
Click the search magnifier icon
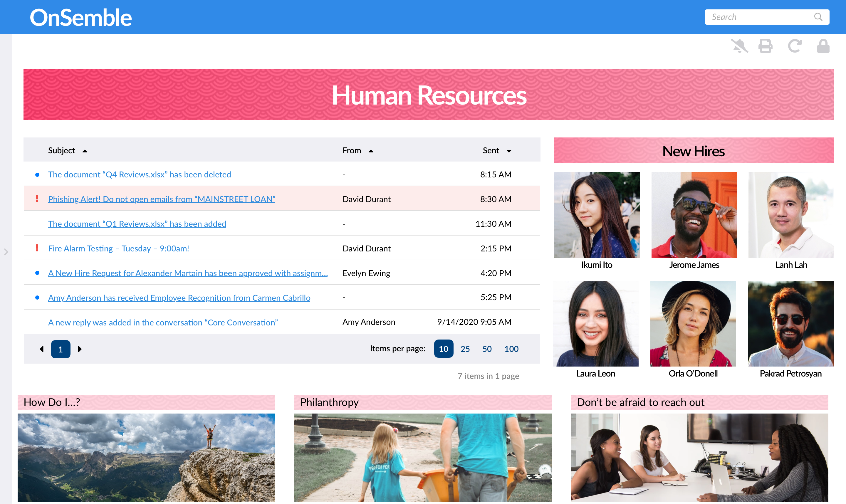click(818, 17)
